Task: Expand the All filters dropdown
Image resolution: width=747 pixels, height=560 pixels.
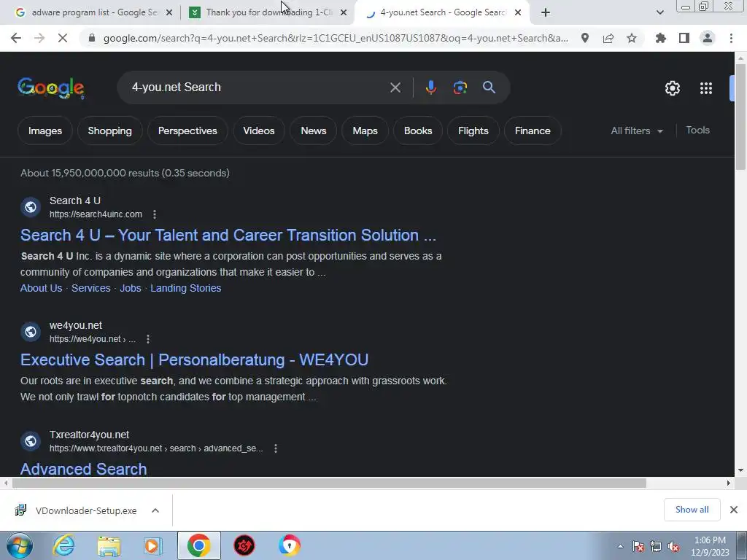Action: pos(637,131)
